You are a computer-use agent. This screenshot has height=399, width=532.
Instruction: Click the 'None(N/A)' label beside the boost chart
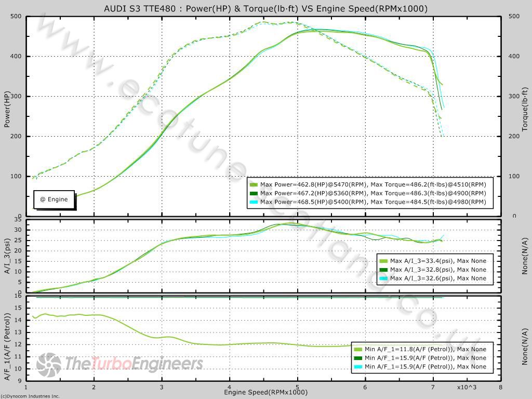point(525,256)
